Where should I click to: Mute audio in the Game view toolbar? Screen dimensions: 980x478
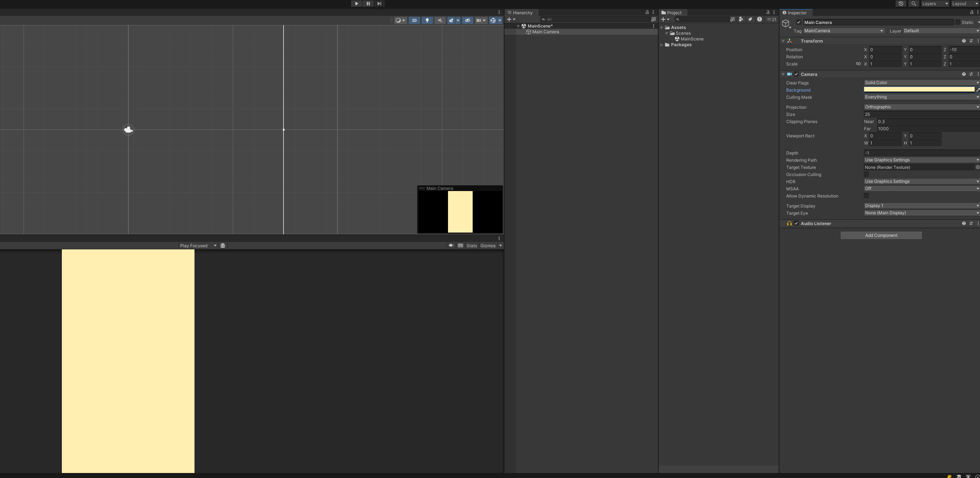click(451, 245)
